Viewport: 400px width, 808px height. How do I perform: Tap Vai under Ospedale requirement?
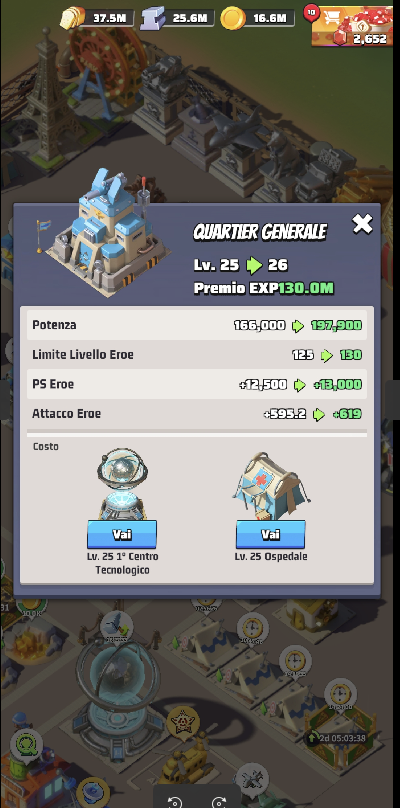click(x=271, y=534)
